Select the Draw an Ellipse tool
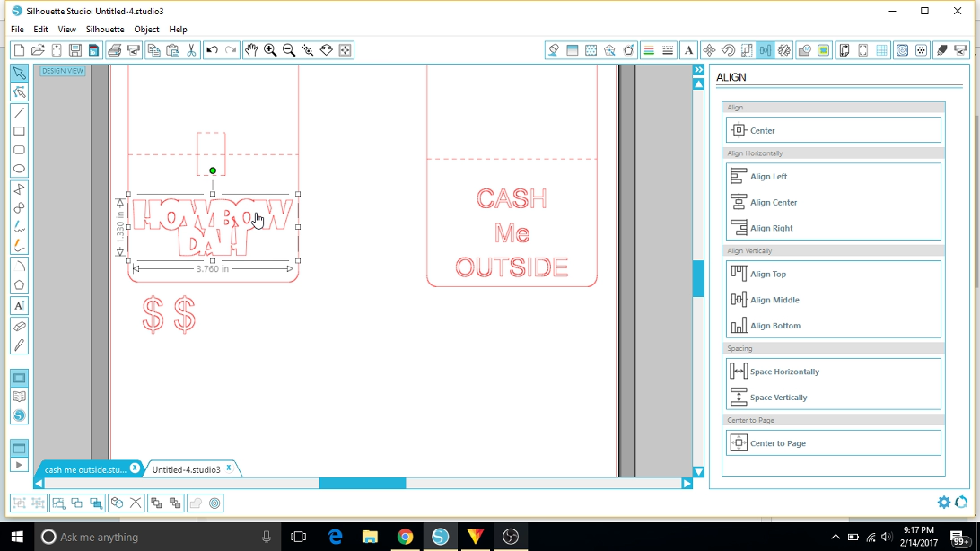 tap(20, 169)
